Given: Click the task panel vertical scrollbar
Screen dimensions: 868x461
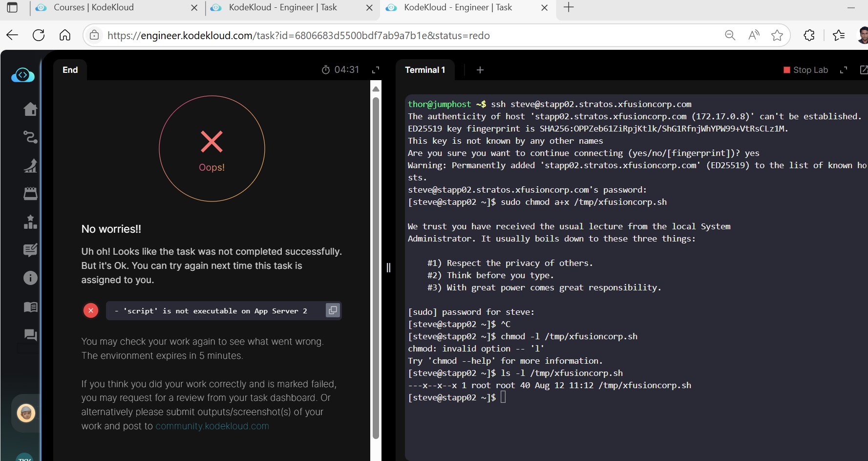Looking at the screenshot, I should coord(376,264).
